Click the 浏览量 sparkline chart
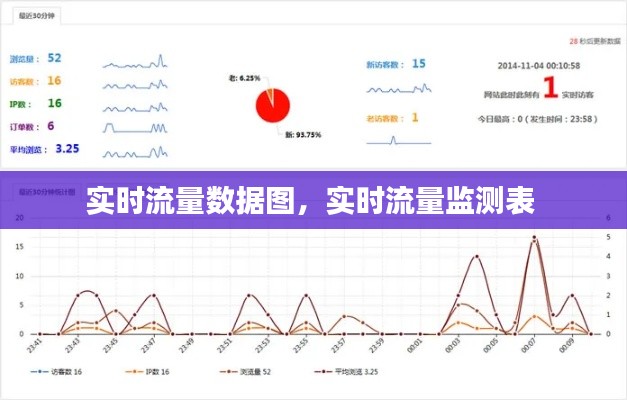 134,60
